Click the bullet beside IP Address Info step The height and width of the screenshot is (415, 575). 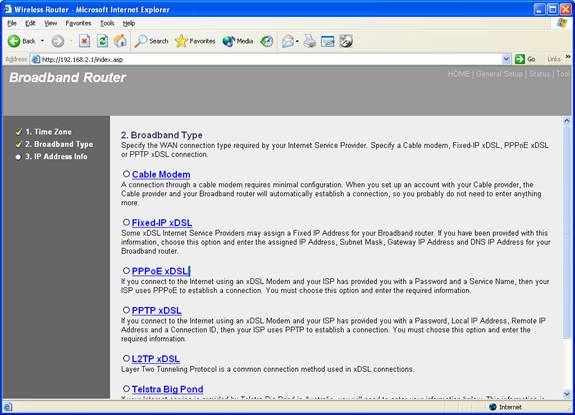18,157
